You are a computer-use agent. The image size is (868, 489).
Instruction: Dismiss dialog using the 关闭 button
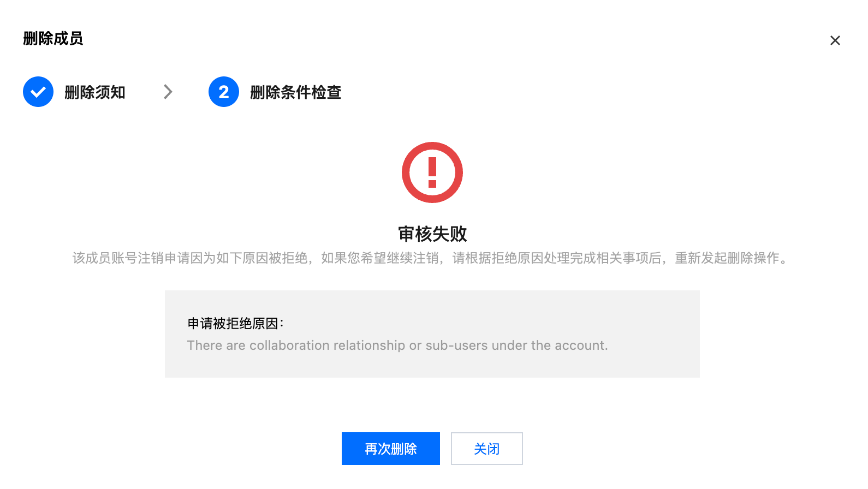tap(487, 449)
